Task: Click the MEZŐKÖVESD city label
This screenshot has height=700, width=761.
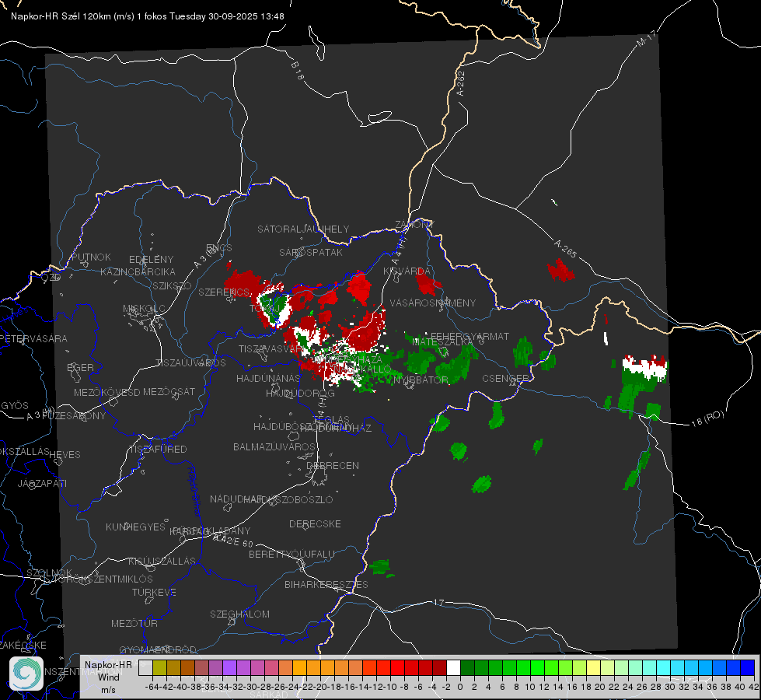Action: click(107, 392)
